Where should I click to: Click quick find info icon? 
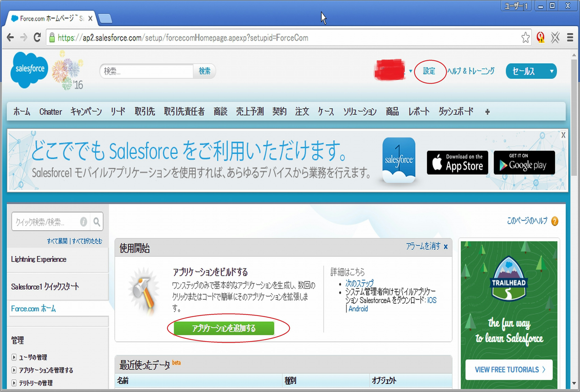(84, 221)
